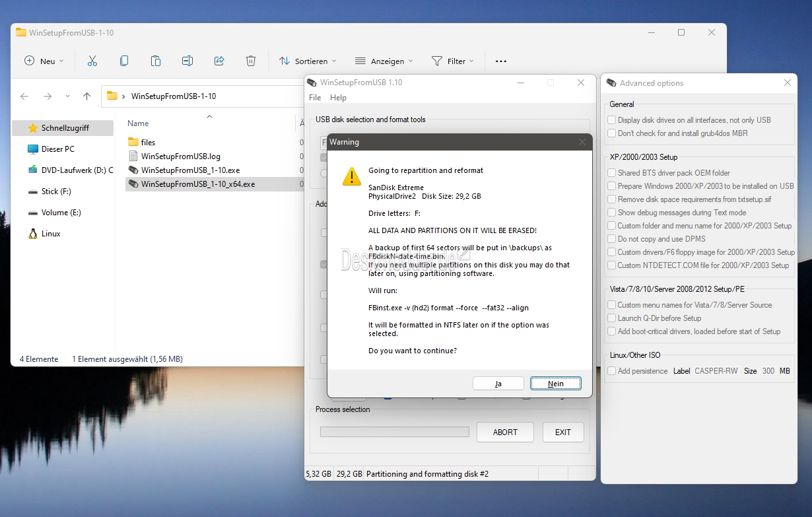Click the folder icon in the address bar

click(x=112, y=96)
